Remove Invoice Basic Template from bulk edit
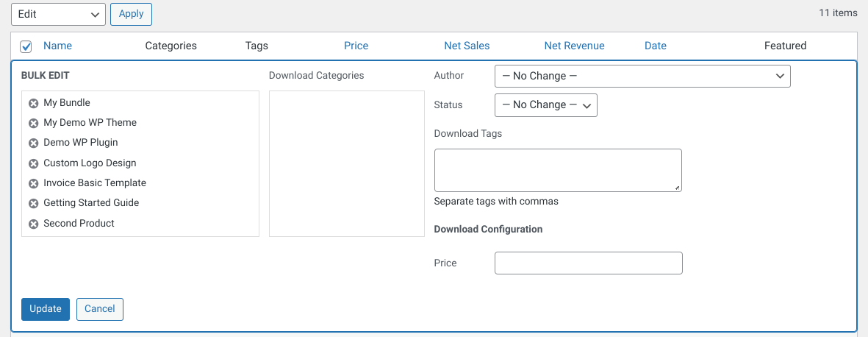 33,183
